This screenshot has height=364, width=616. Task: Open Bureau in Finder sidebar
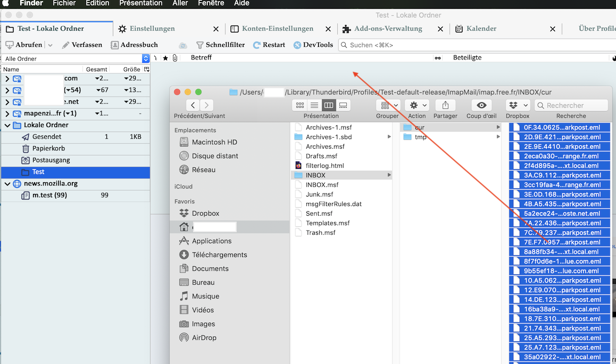203,282
